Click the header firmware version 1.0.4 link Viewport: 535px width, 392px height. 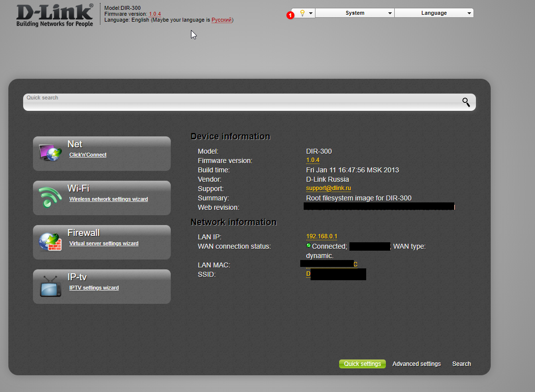pyautogui.click(x=155, y=14)
